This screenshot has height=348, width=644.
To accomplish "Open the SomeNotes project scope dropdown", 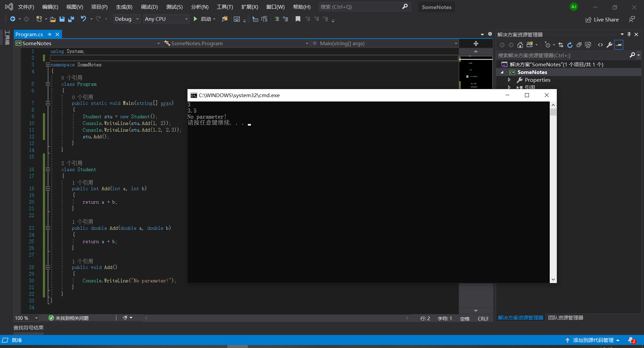I will tap(88, 44).
